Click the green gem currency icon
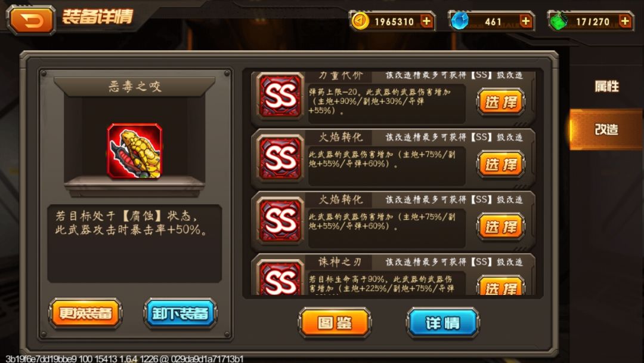 [558, 21]
